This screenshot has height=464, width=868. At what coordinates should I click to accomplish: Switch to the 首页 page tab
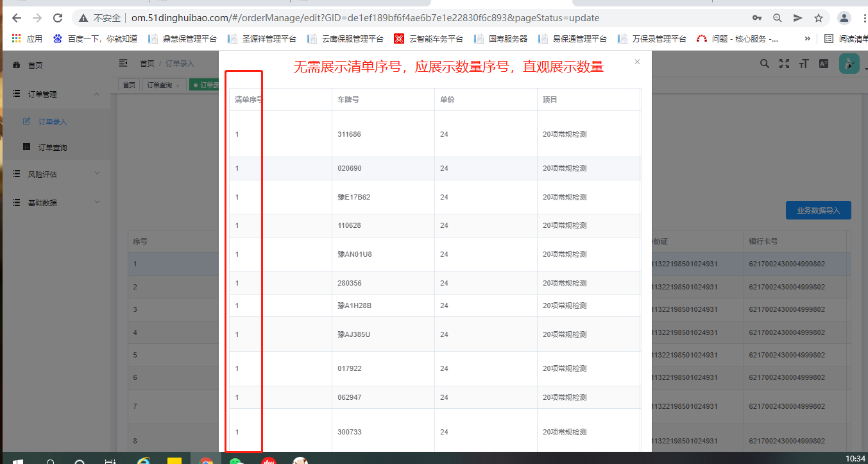[129, 85]
